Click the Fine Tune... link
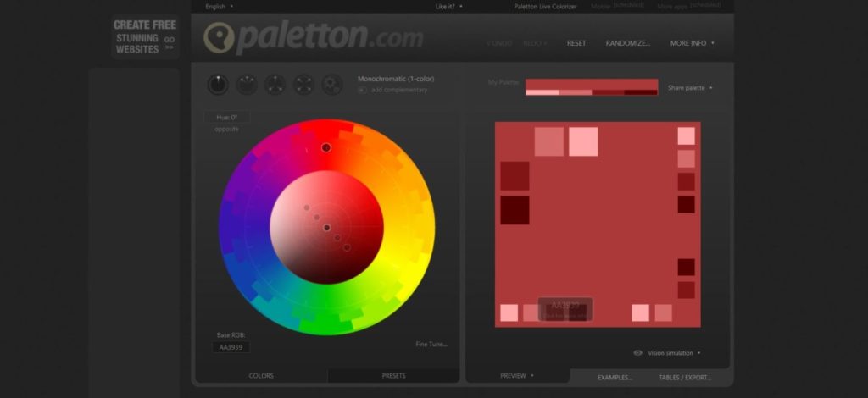Screen dimensions: 868x398 click(431, 345)
